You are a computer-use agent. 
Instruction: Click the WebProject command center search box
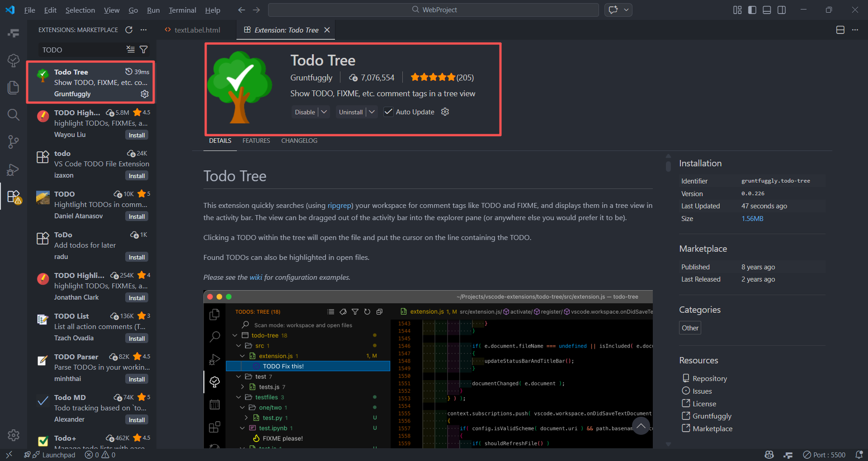click(x=433, y=10)
